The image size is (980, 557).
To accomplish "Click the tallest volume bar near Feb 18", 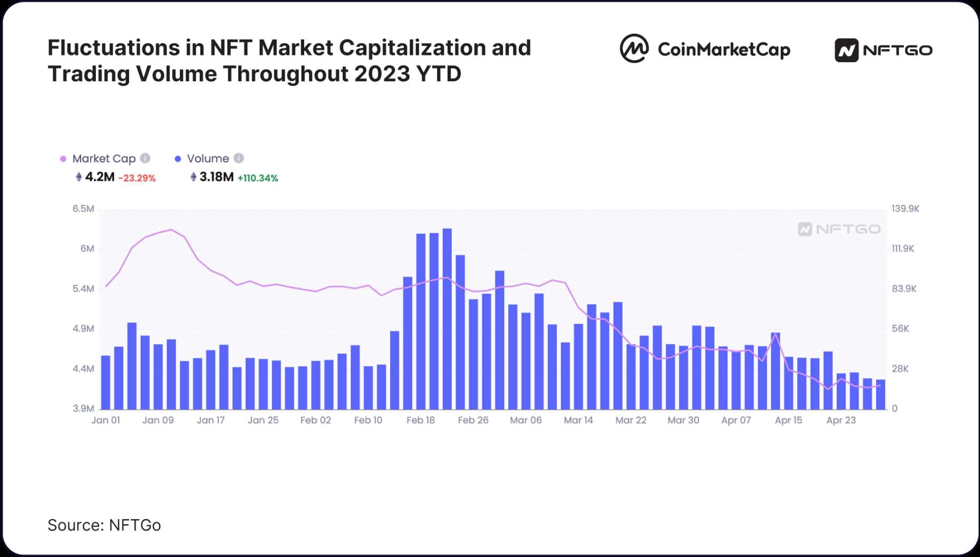I will [447, 316].
